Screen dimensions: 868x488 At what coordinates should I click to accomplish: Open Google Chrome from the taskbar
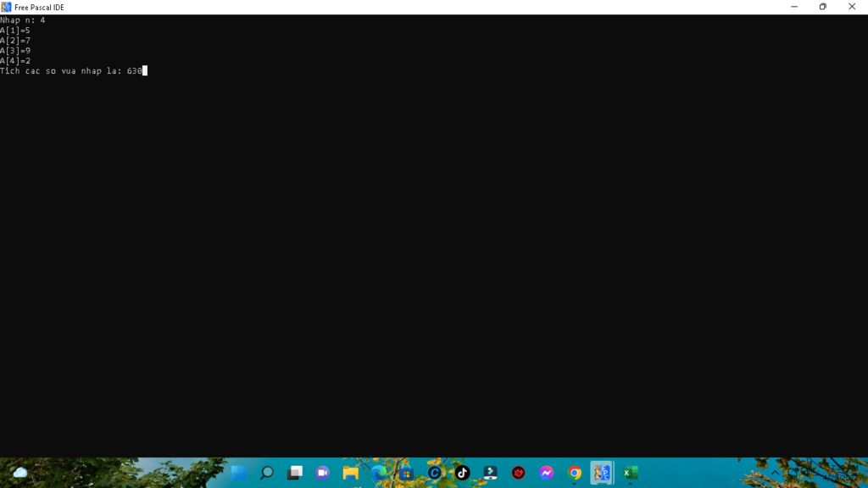coord(574,473)
